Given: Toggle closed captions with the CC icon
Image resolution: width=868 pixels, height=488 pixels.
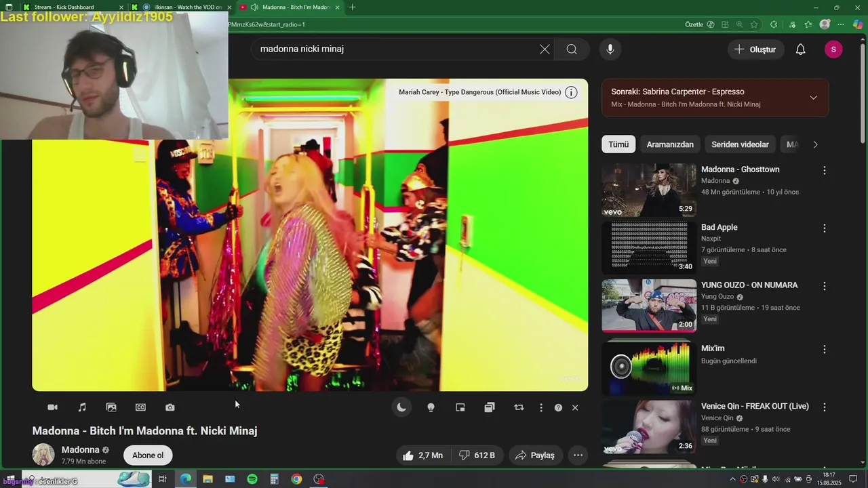Looking at the screenshot, I should click(x=140, y=407).
